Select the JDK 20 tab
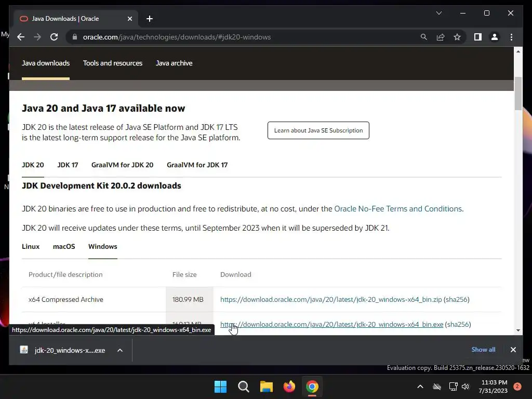The height and width of the screenshot is (399, 532). pos(33,165)
